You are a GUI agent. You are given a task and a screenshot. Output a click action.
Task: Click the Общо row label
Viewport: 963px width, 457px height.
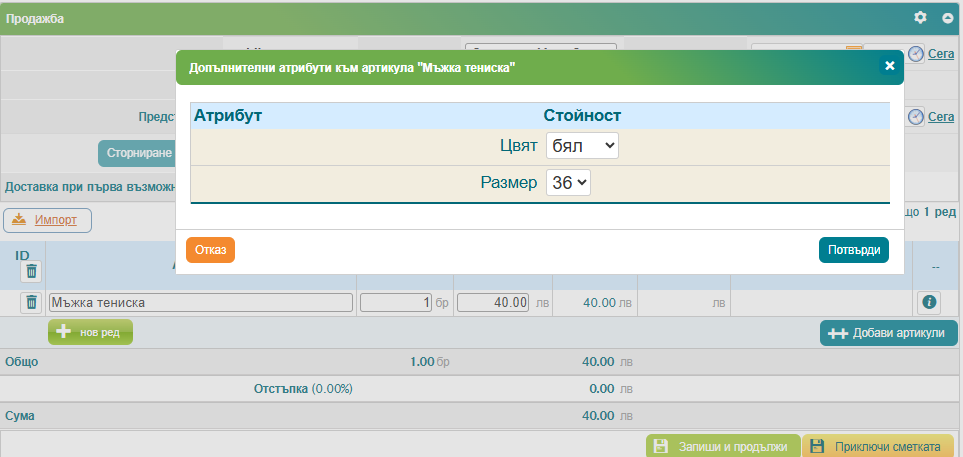[21, 362]
